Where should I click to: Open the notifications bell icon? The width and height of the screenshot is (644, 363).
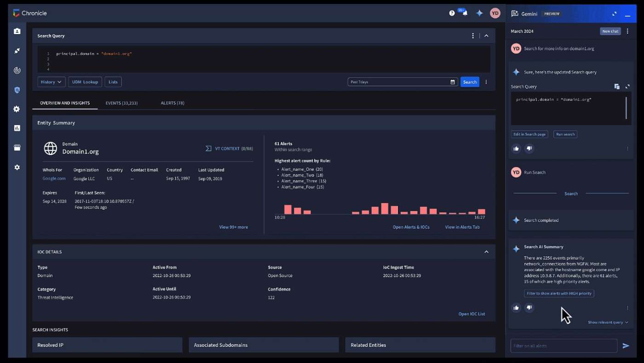465,13
